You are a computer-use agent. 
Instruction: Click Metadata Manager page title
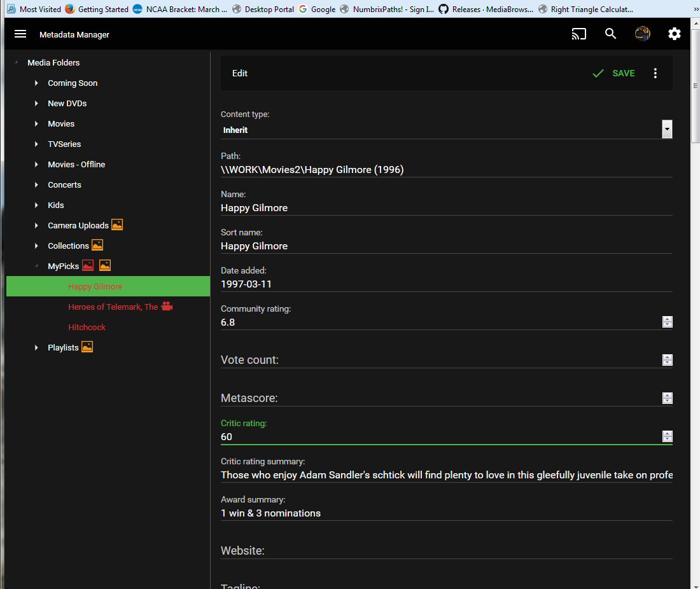(74, 34)
